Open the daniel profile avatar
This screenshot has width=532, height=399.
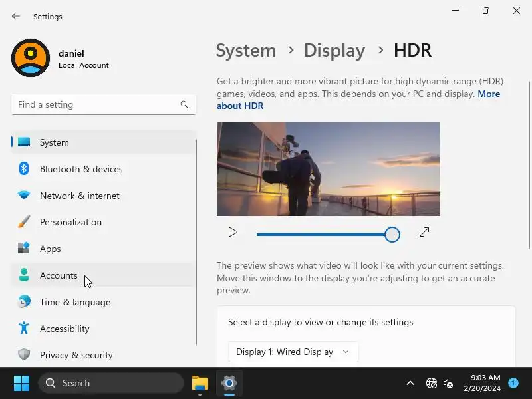tap(31, 58)
